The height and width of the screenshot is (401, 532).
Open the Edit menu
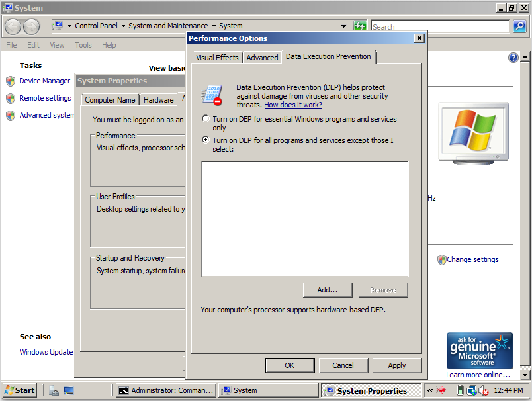(x=33, y=45)
